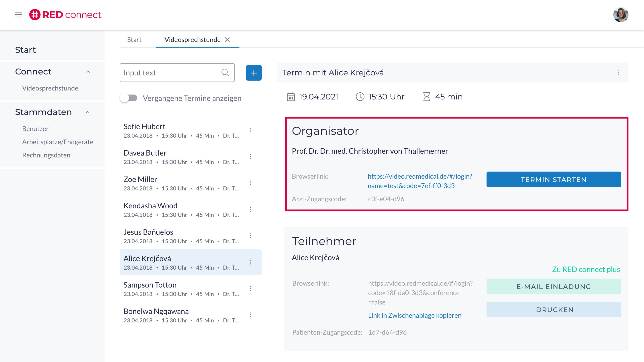Switch to the Start tab

pyautogui.click(x=134, y=40)
